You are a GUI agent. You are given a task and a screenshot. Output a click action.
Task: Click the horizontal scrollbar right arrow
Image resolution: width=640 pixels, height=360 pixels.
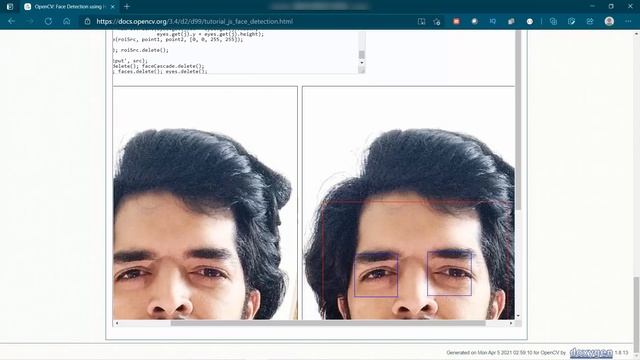pyautogui.click(x=511, y=323)
